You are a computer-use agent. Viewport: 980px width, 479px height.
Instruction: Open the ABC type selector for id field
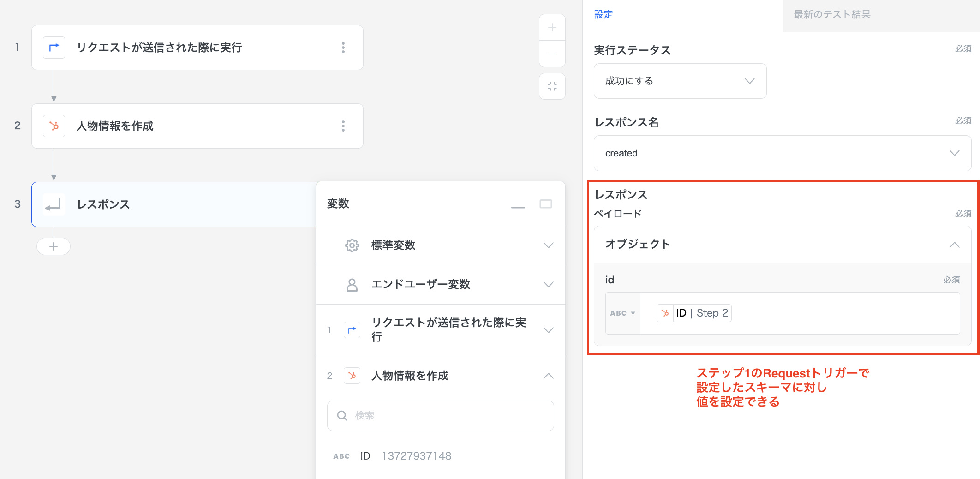(622, 313)
